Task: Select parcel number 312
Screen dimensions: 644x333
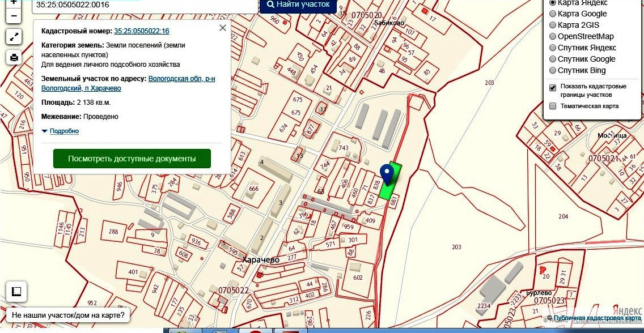Action: 294,300
